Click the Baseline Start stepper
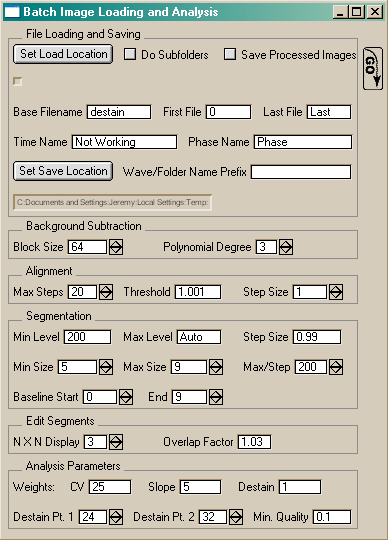Image resolution: width=388 pixels, height=540 pixels. pos(126,397)
